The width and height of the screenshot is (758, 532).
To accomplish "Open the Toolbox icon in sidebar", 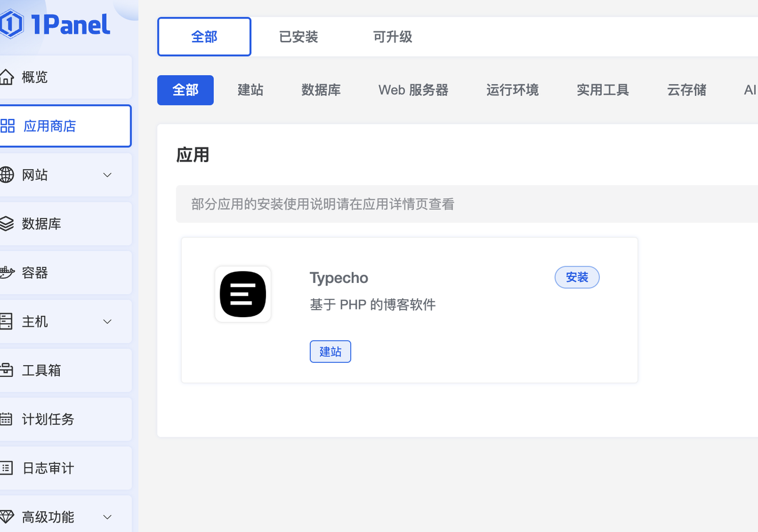I will (x=7, y=370).
